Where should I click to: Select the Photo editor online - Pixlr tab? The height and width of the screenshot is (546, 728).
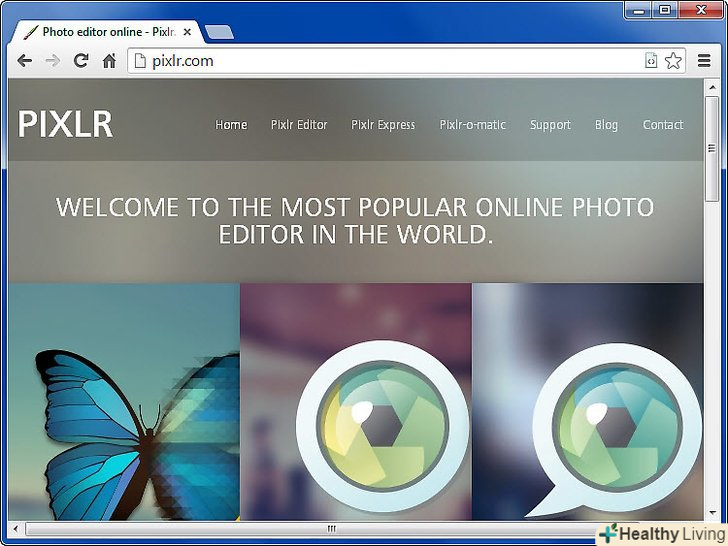[x=107, y=32]
